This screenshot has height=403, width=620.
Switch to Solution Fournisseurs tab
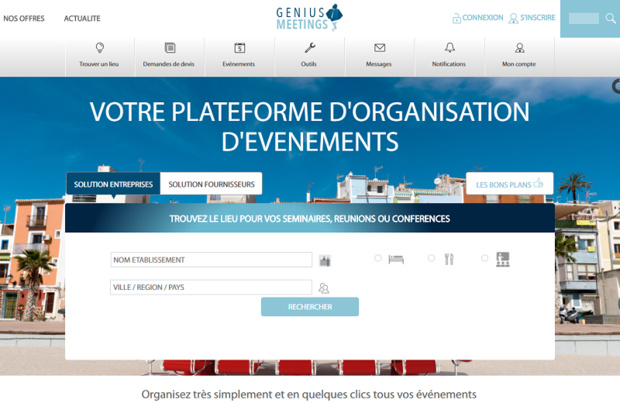211,184
